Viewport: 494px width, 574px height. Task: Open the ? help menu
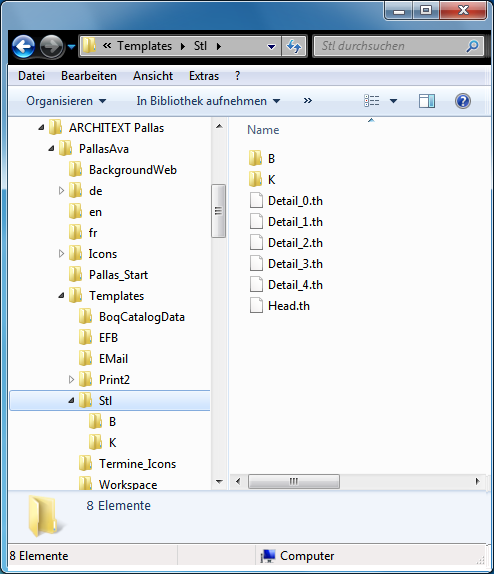point(237,76)
